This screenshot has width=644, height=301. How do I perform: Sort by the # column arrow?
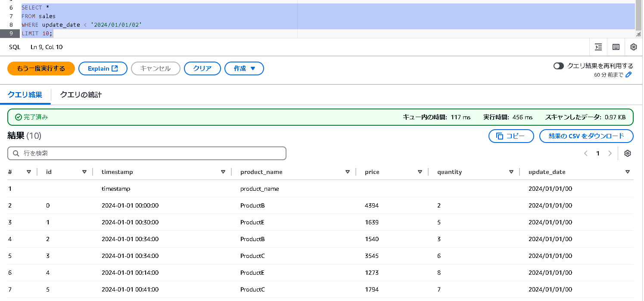click(29, 172)
